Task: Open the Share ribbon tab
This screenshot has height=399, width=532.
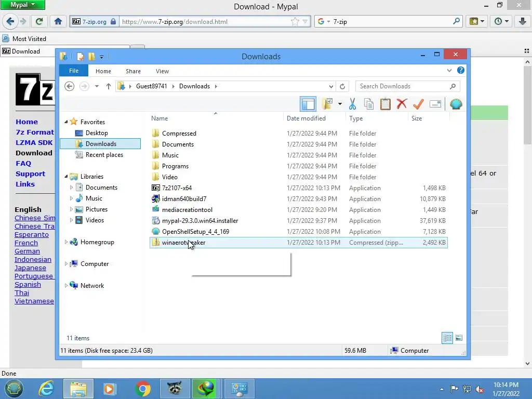Action: [133, 71]
